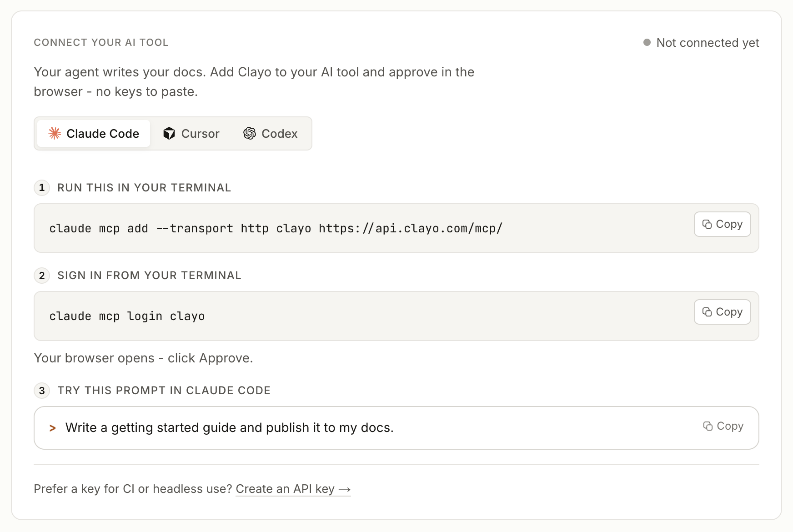Click the 'TRY THIS PROMPT IN CLAUDE CODE' heading

pyautogui.click(x=164, y=391)
